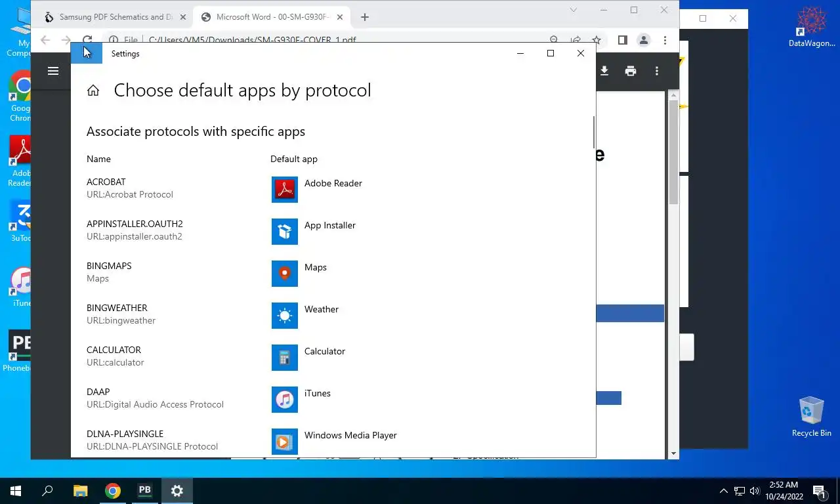Open Chrome three-dot menu
Screen dimensions: 840x504
point(665,40)
